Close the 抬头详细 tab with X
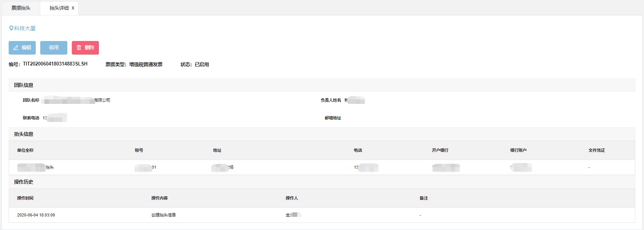This screenshot has width=644, height=230. 73,8
